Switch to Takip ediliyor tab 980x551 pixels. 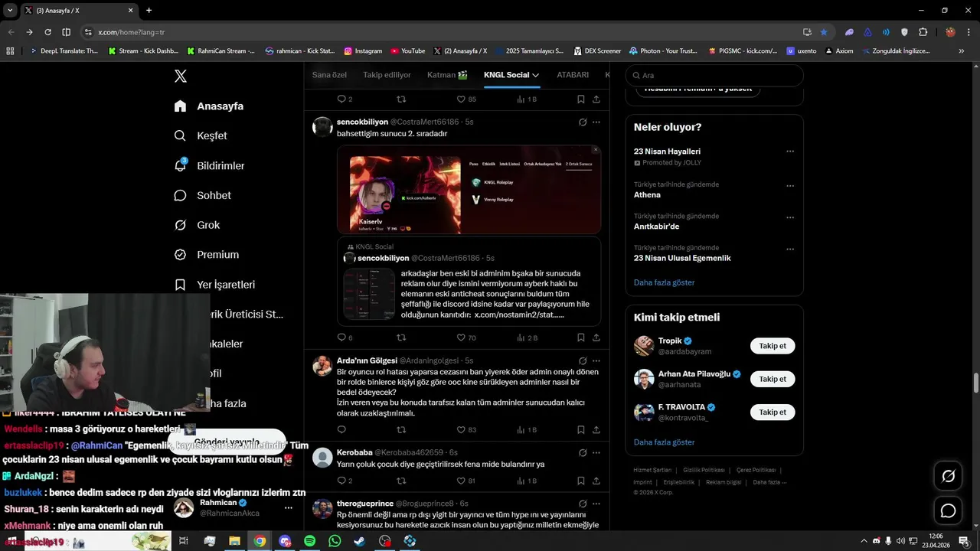pos(387,75)
